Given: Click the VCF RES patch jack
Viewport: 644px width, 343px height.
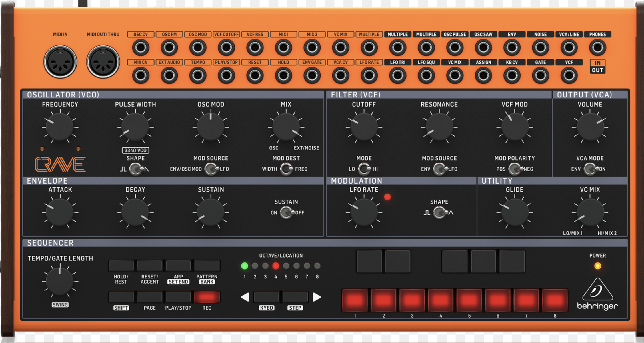Looking at the screenshot, I should click(x=255, y=47).
